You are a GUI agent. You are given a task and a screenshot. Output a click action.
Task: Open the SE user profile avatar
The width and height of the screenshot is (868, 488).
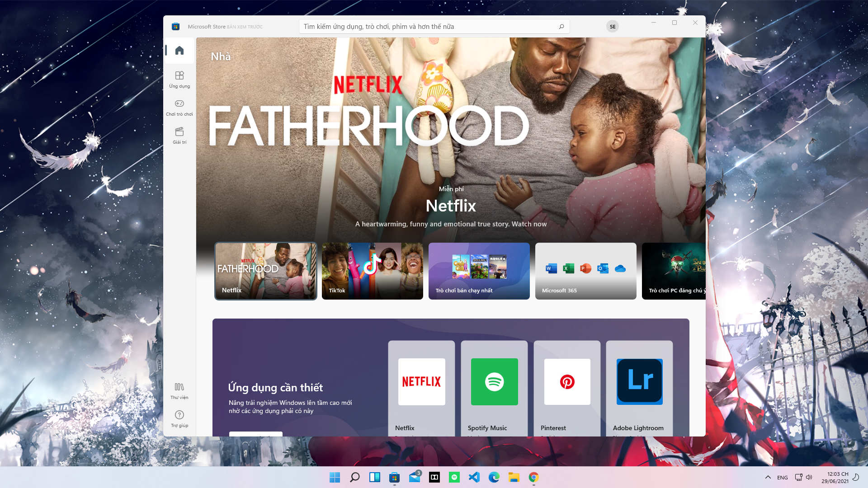tap(613, 27)
